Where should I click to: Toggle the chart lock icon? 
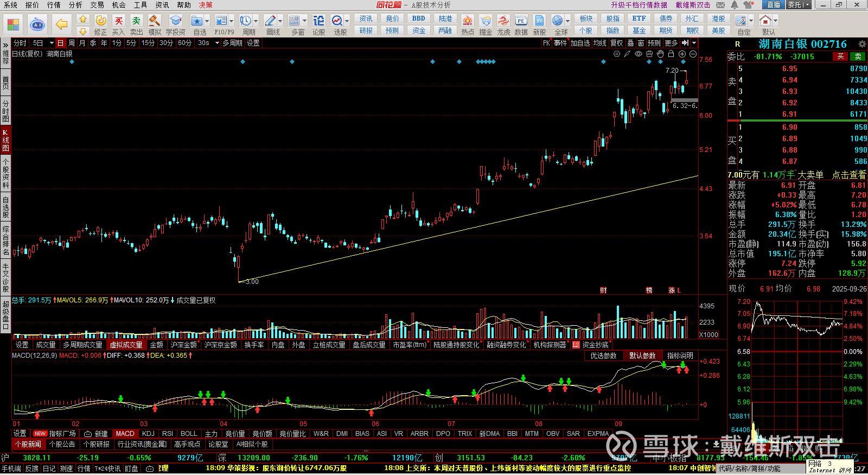pos(671,54)
